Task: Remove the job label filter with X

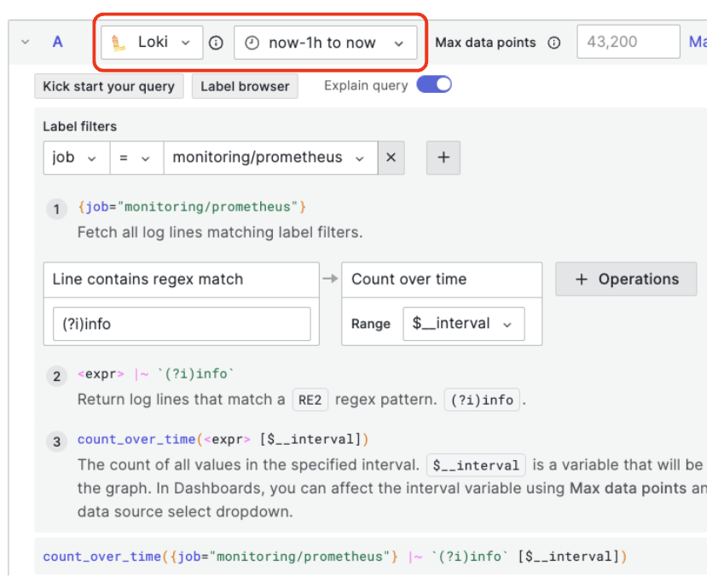Action: click(391, 158)
